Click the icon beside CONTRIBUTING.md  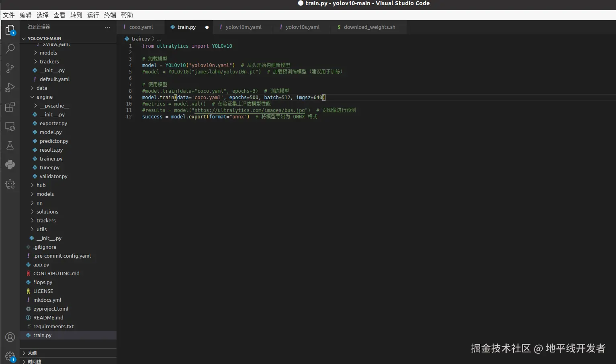tap(29, 274)
